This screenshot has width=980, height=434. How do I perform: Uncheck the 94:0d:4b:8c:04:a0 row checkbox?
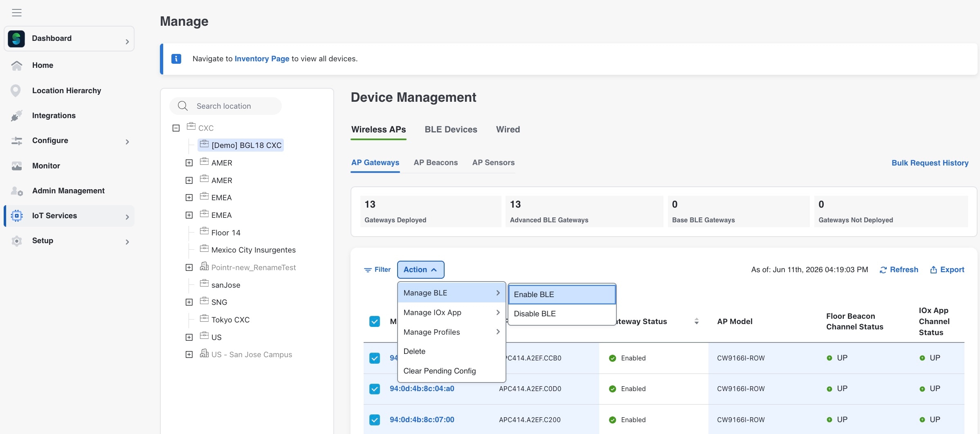375,389
